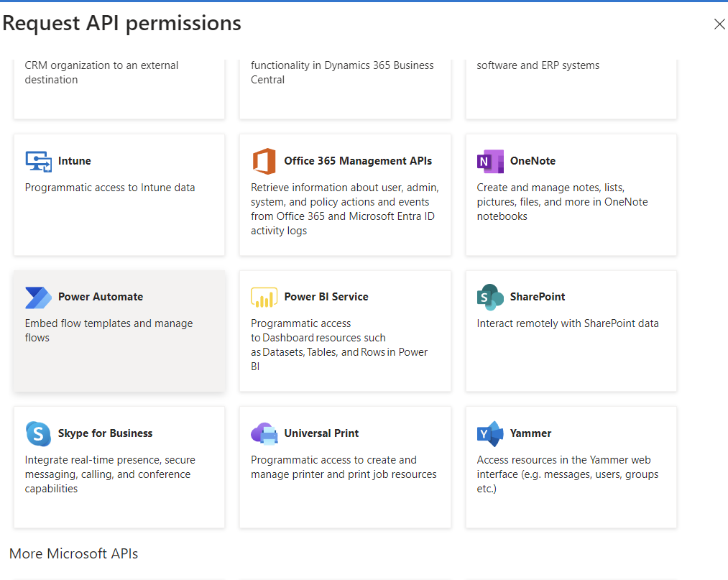Pick the SharePoint API heading
728x580 pixels.
coord(537,297)
